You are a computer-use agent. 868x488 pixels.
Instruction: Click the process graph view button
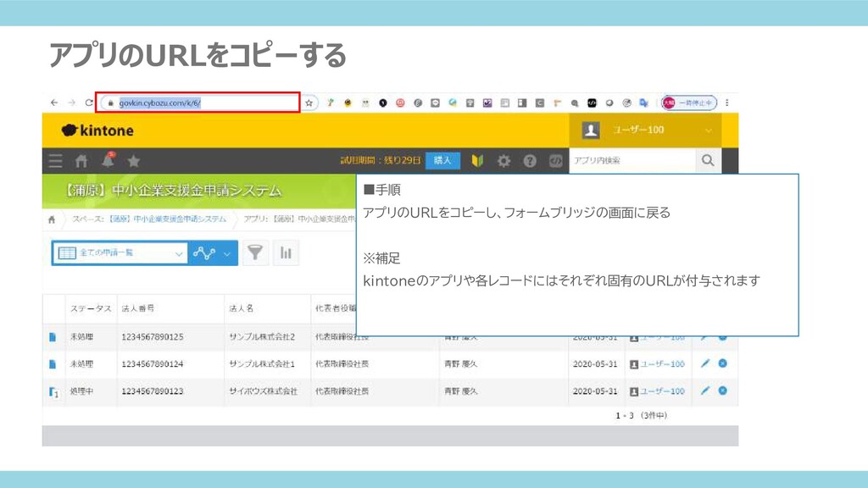pyautogui.click(x=204, y=253)
